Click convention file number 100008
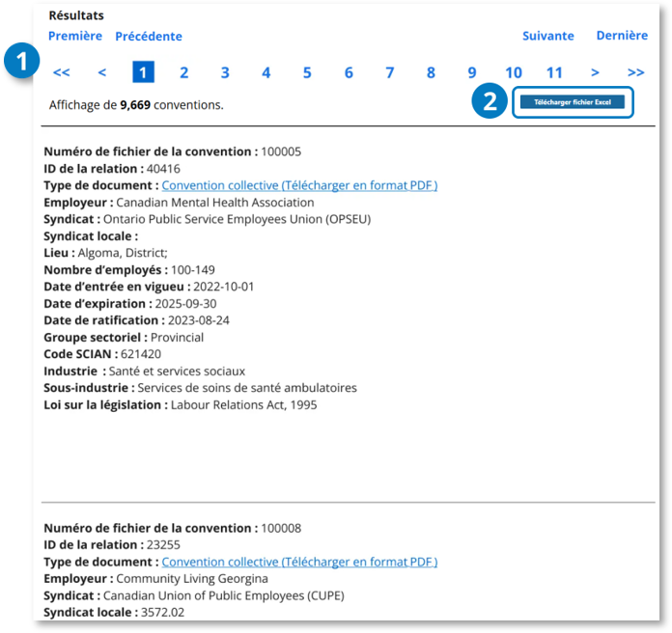This screenshot has width=672, height=633. pos(281,528)
